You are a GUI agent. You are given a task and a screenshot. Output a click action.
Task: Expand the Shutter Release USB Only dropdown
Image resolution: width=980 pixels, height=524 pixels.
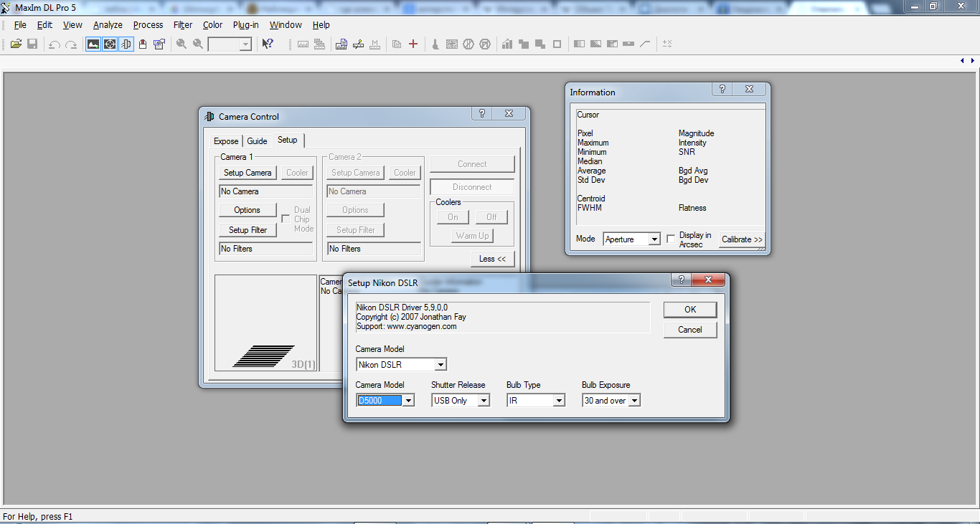click(484, 401)
